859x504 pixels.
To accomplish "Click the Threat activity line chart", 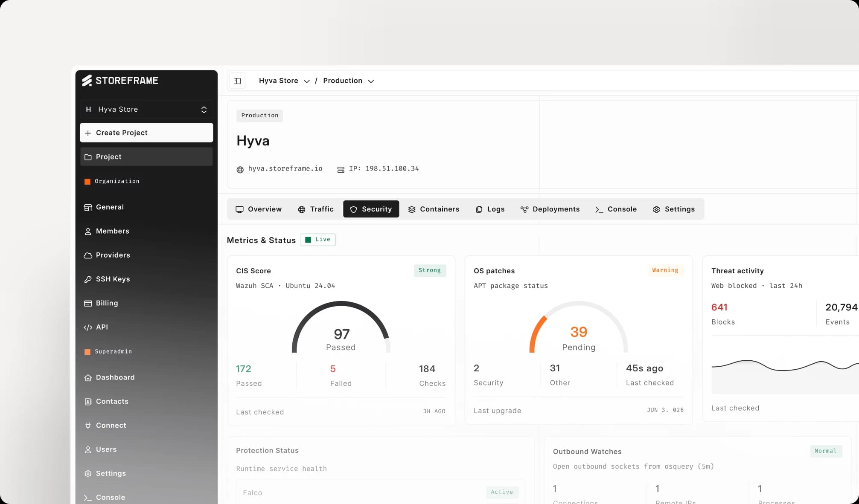I will 785,377.
